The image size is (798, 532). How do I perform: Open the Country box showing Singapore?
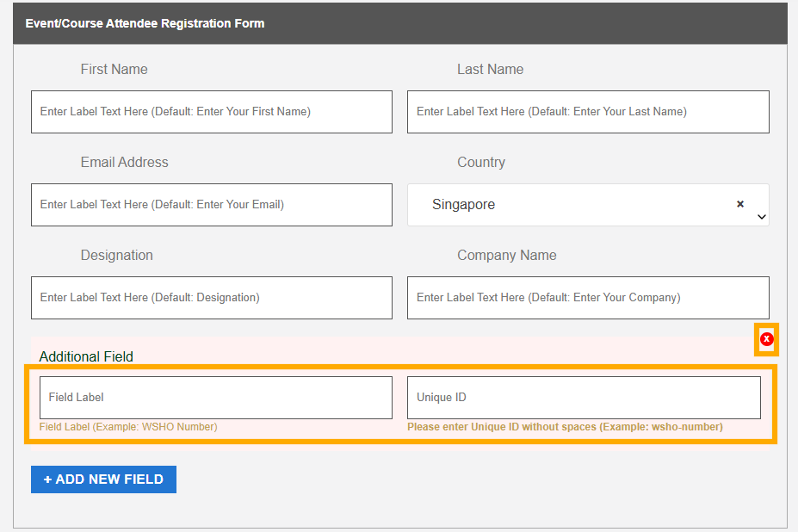point(568,205)
